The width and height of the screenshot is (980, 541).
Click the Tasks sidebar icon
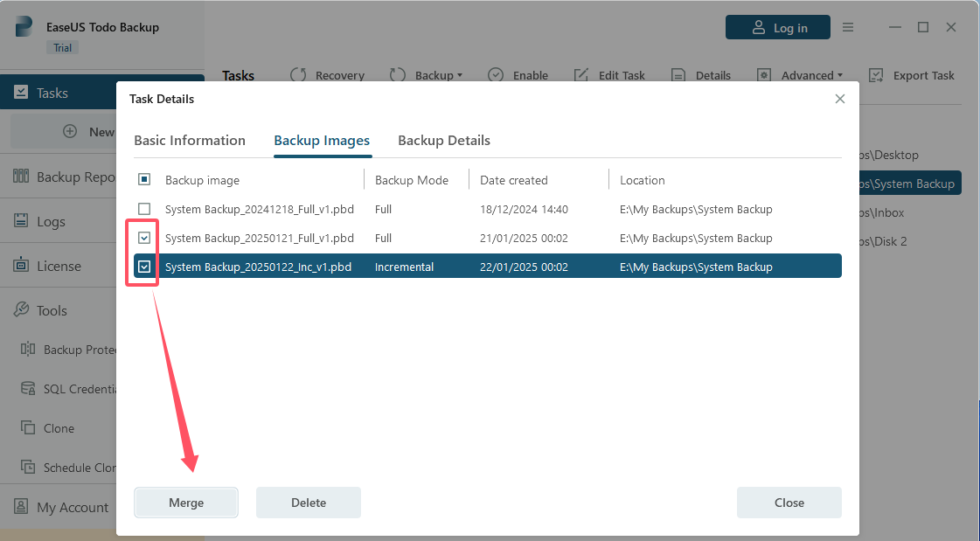click(21, 93)
